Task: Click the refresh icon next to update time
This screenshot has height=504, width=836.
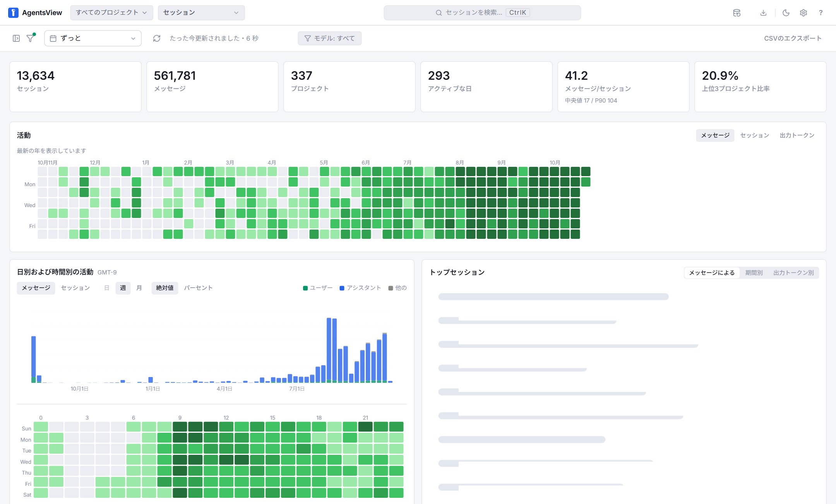Action: point(157,38)
